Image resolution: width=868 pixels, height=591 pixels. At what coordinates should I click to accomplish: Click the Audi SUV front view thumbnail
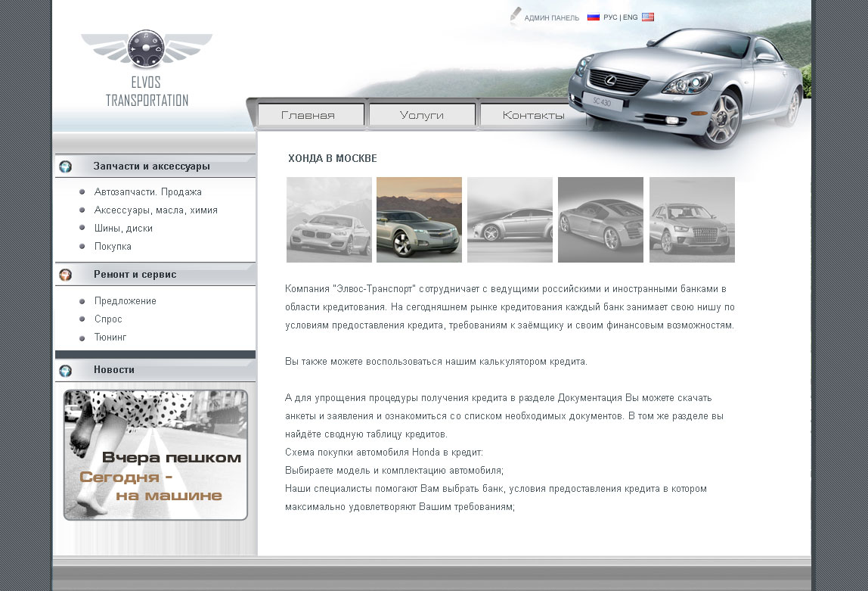pos(692,220)
